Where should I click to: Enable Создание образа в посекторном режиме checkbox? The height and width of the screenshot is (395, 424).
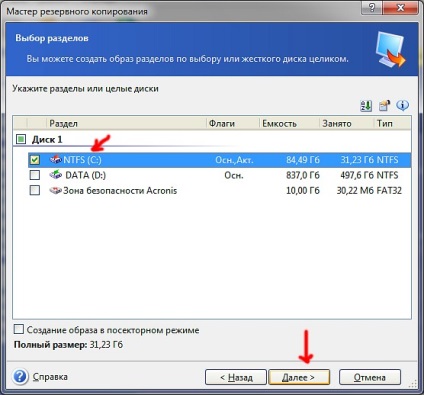19,330
